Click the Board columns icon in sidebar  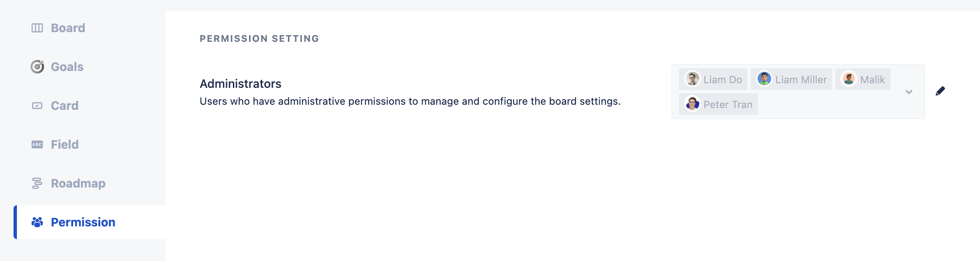point(37,28)
